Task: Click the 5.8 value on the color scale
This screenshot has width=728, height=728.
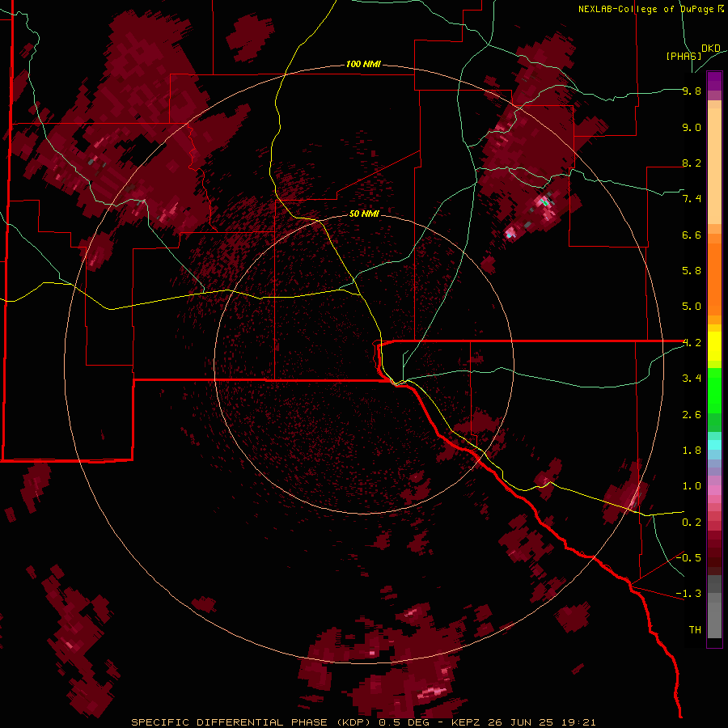Action: tap(692, 271)
